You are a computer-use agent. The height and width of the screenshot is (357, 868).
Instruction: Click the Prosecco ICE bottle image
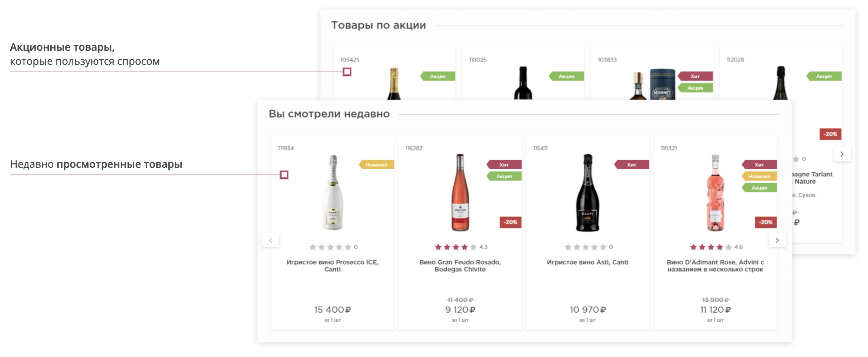click(x=333, y=193)
